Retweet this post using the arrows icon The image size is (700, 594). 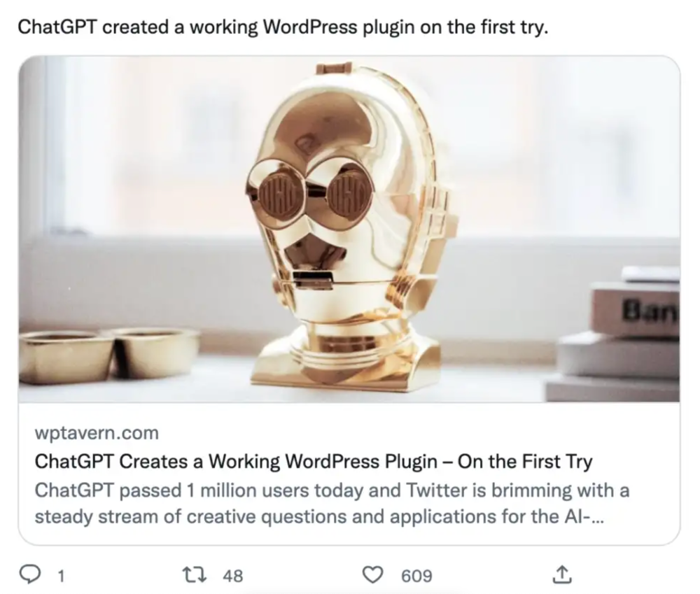(195, 574)
